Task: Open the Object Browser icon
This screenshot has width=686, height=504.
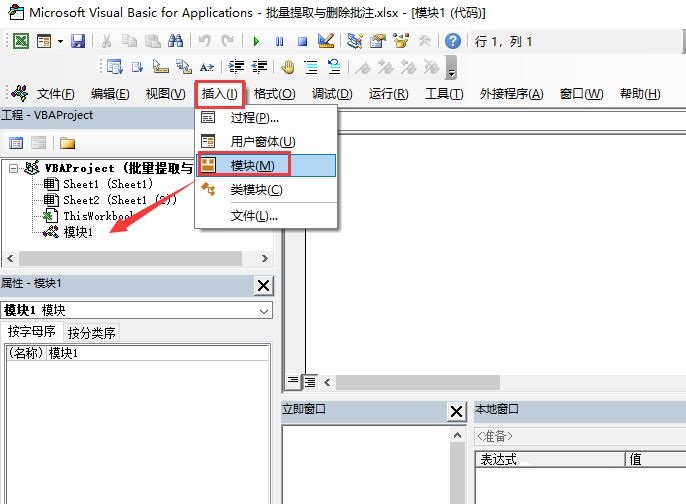Action: click(x=401, y=41)
